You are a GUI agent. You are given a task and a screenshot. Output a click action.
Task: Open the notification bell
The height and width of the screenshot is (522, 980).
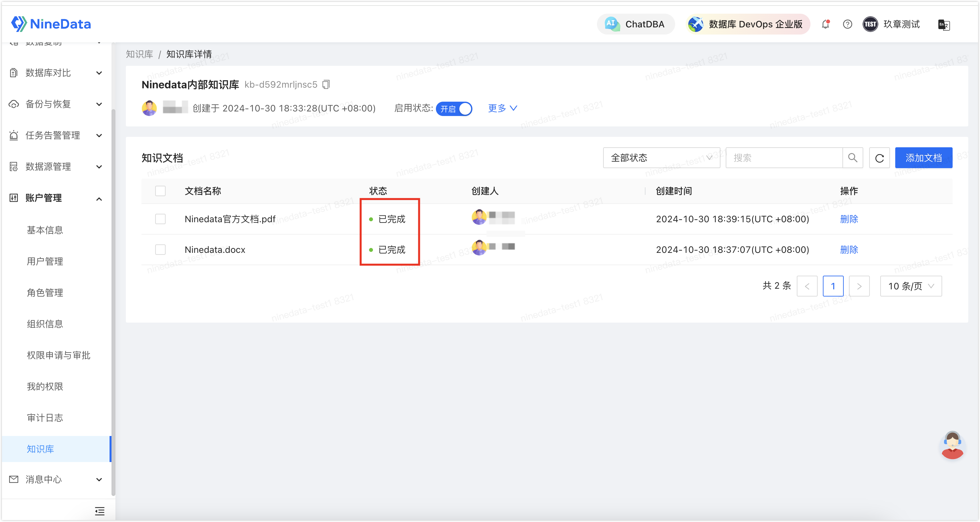pos(825,24)
